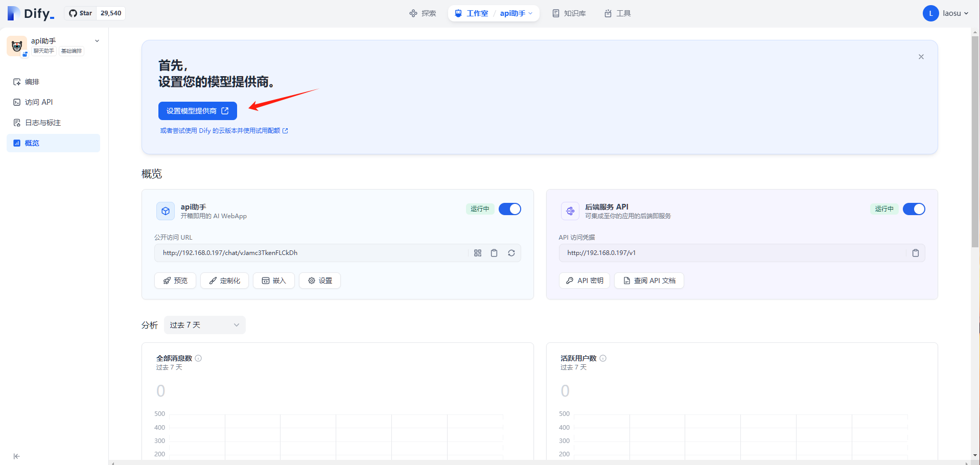This screenshot has height=465, width=980.
Task: Click the 预览 preview button
Action: pyautogui.click(x=175, y=281)
